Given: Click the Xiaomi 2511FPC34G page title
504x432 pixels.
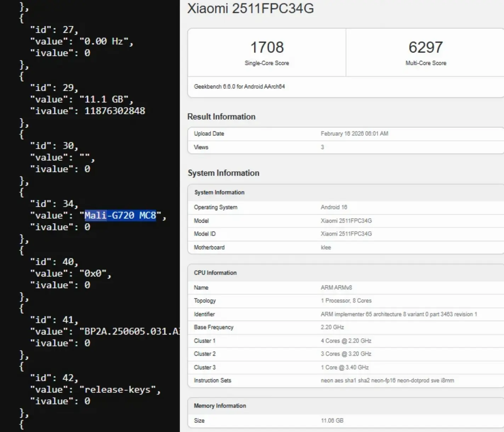Looking at the screenshot, I should tap(250, 8).
